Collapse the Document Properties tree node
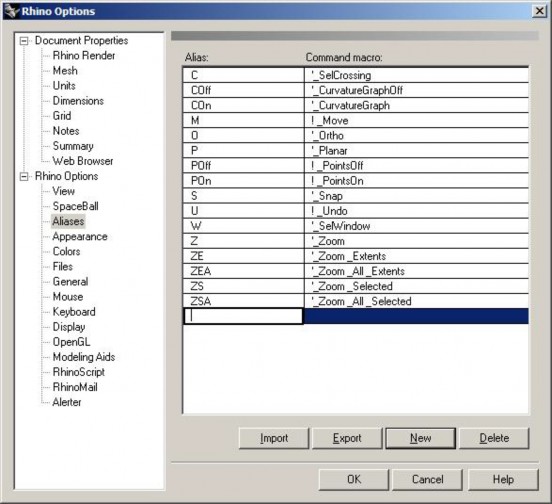 [24, 41]
